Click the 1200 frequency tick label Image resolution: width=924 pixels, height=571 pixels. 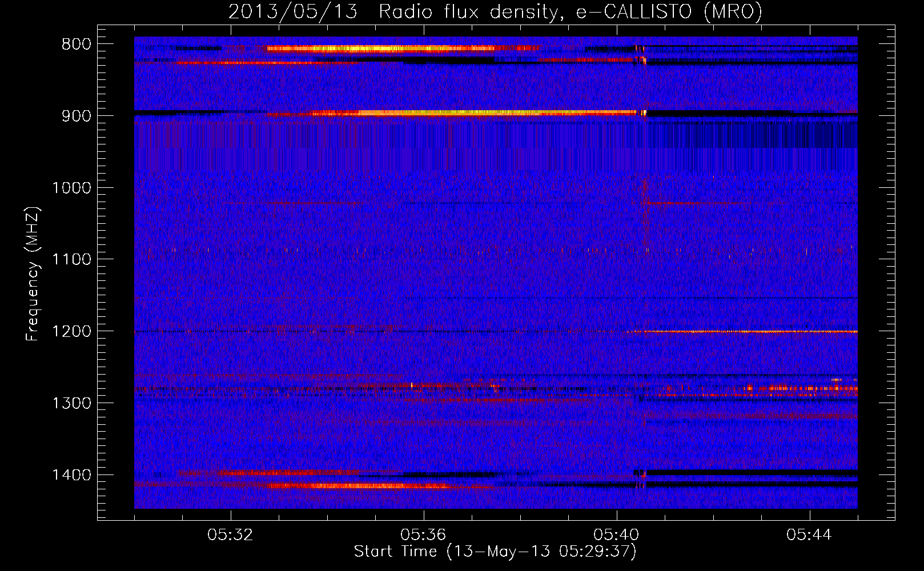point(71,332)
